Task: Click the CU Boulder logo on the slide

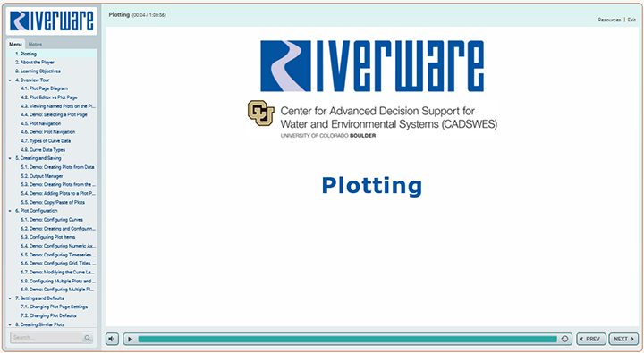Action: coord(261,113)
